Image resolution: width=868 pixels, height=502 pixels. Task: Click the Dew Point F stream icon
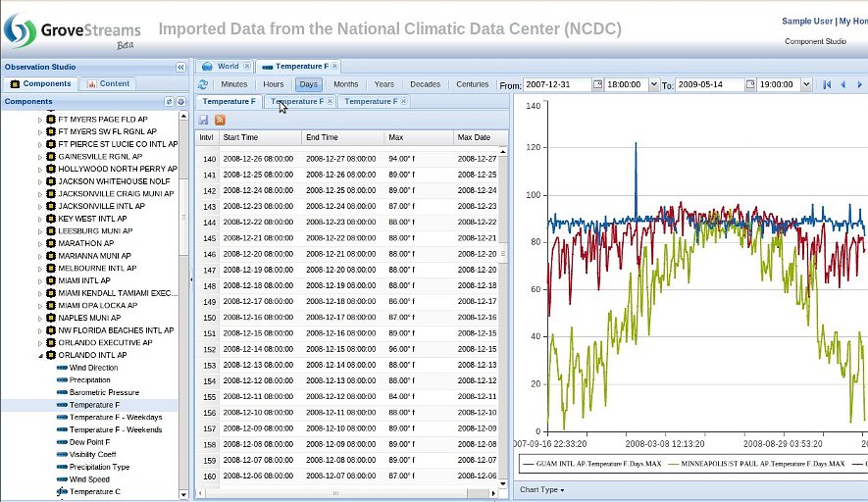(x=62, y=442)
